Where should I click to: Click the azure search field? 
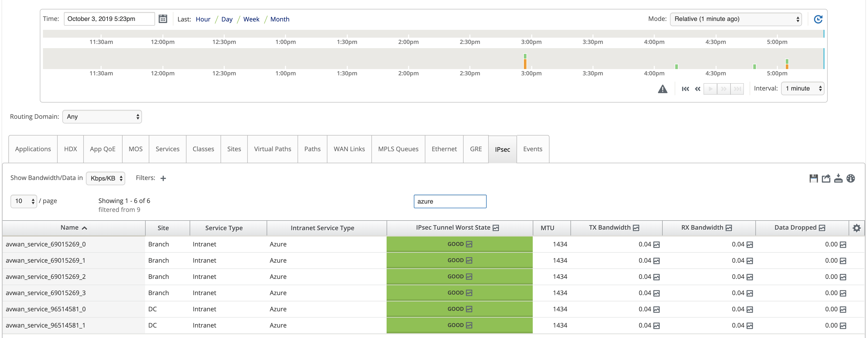pyautogui.click(x=450, y=201)
